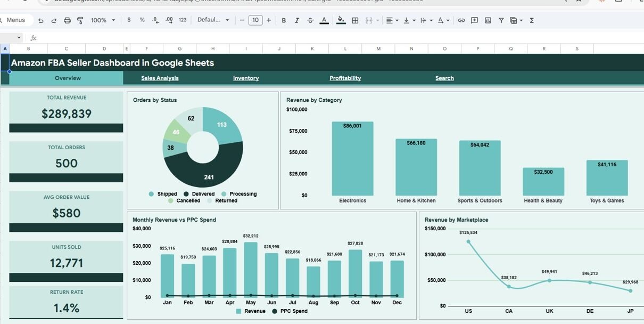This screenshot has width=644, height=324.
Task: Open the fill color picker
Action: [x=341, y=20]
